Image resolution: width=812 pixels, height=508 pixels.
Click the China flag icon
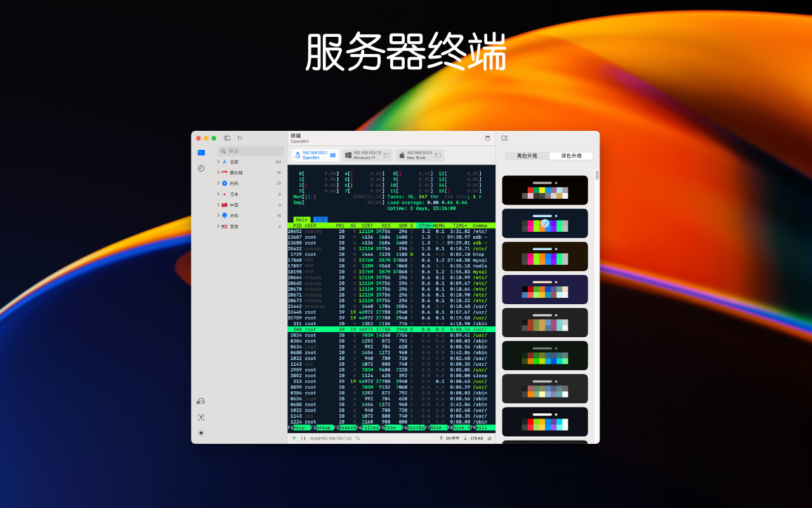click(225, 205)
